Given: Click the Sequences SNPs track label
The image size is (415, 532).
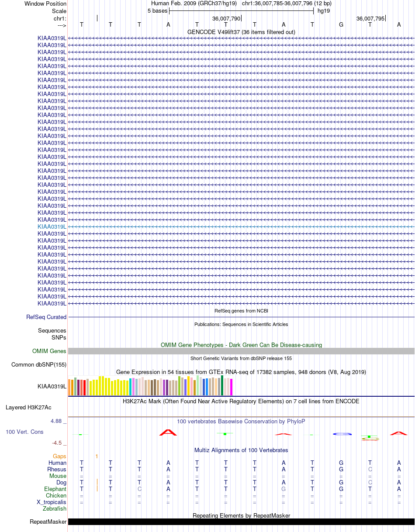Looking at the screenshot, I should point(52,334).
